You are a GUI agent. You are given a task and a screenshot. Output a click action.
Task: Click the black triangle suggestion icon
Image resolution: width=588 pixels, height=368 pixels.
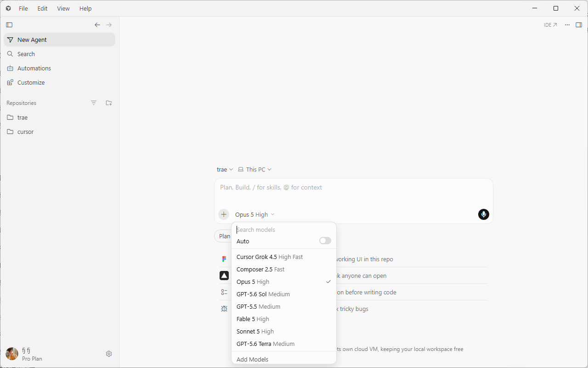coord(224,276)
